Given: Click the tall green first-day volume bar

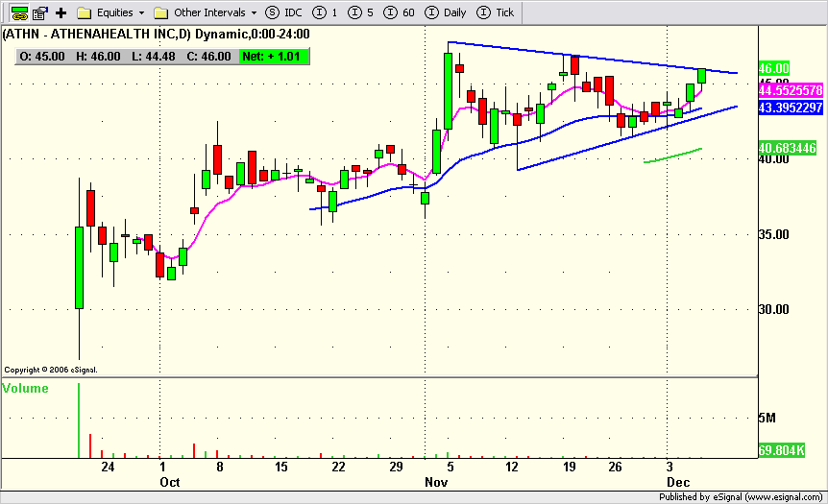Looking at the screenshot, I should coord(79,420).
